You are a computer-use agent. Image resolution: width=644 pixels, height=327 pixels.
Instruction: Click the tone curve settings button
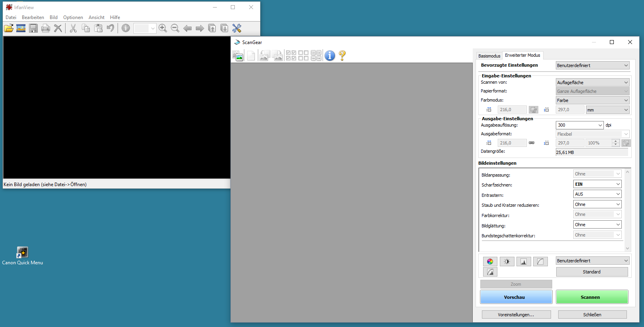click(540, 262)
